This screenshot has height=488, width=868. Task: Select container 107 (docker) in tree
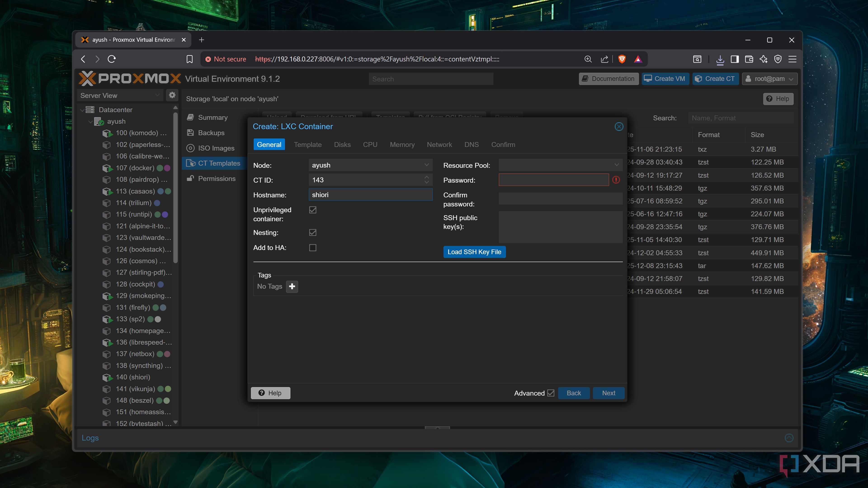(135, 168)
